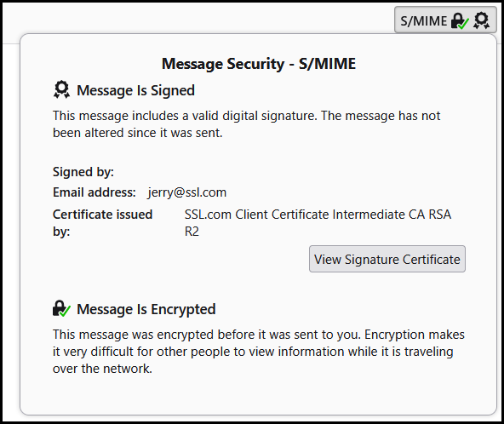
Task: Click the 'over the network' line
Action: (x=102, y=369)
